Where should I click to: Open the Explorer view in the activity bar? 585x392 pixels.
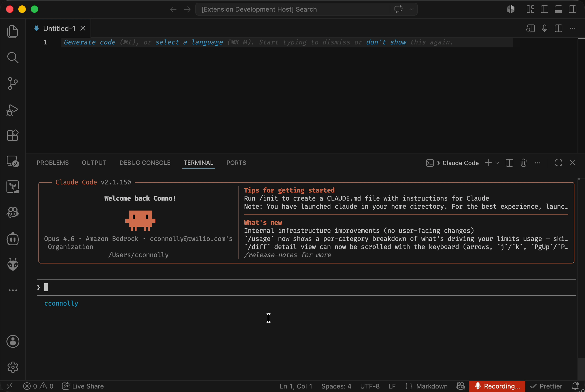click(x=13, y=32)
